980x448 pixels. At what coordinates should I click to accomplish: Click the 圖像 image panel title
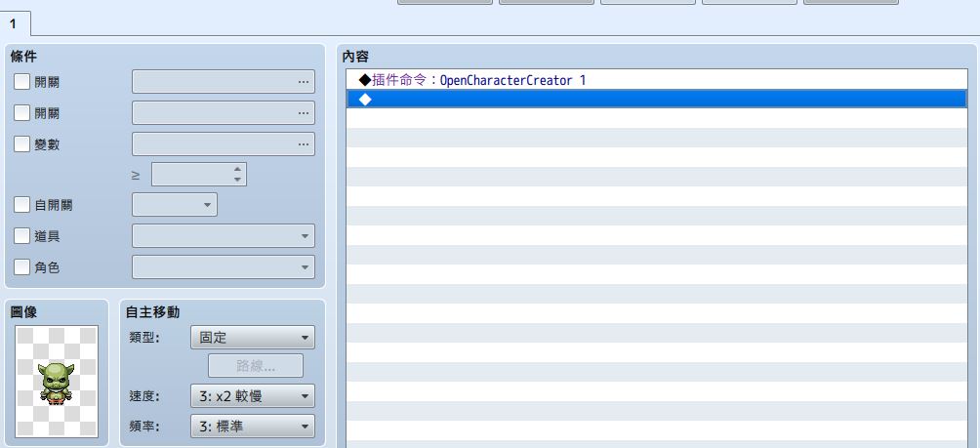tap(23, 311)
